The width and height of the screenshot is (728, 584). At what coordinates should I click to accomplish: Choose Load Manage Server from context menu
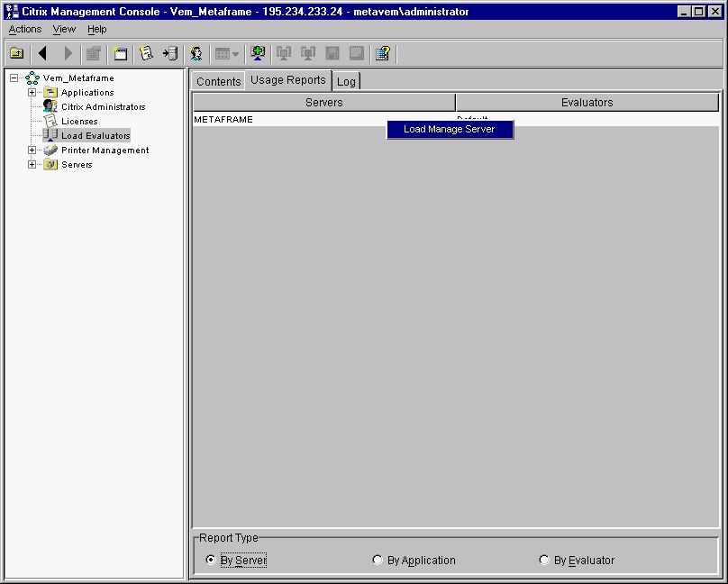450,129
